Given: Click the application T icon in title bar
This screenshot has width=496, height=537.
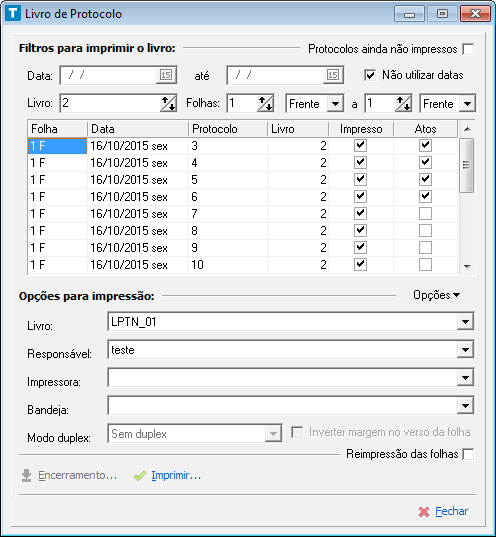Looking at the screenshot, I should (13, 14).
